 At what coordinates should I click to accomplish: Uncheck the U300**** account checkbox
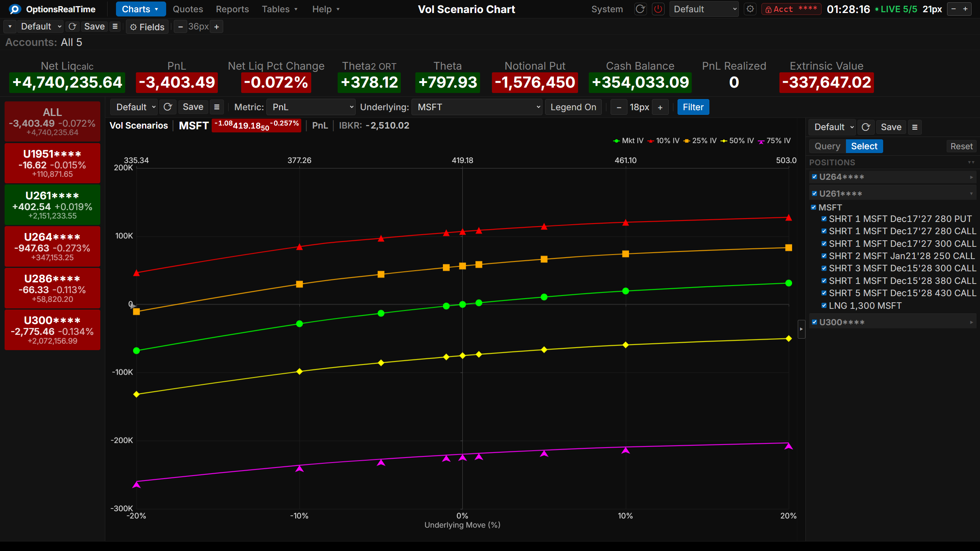[815, 322]
